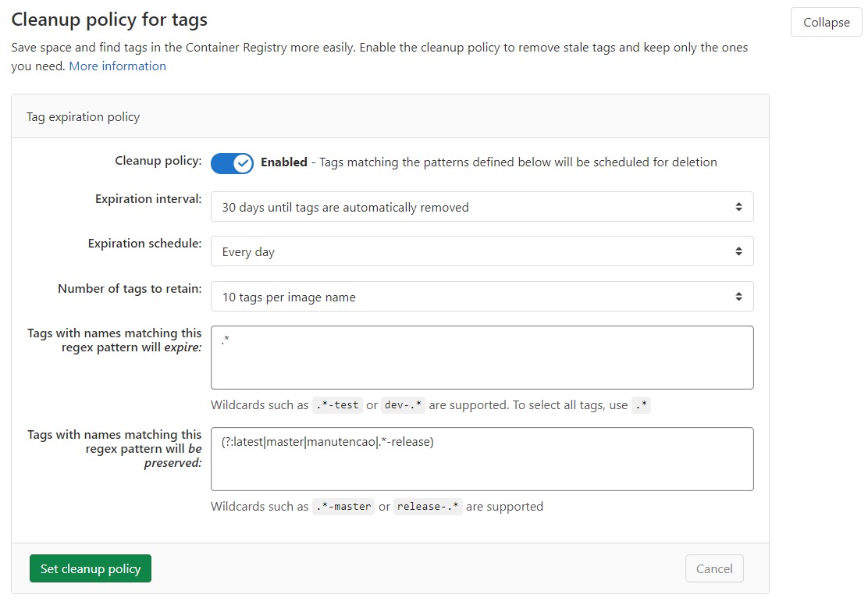Click the Tag expiration policy header
868x609 pixels.
(83, 116)
